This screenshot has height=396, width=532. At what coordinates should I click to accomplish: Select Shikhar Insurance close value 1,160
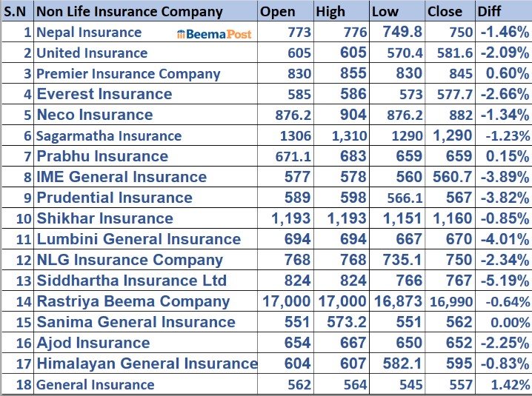[x=450, y=218]
